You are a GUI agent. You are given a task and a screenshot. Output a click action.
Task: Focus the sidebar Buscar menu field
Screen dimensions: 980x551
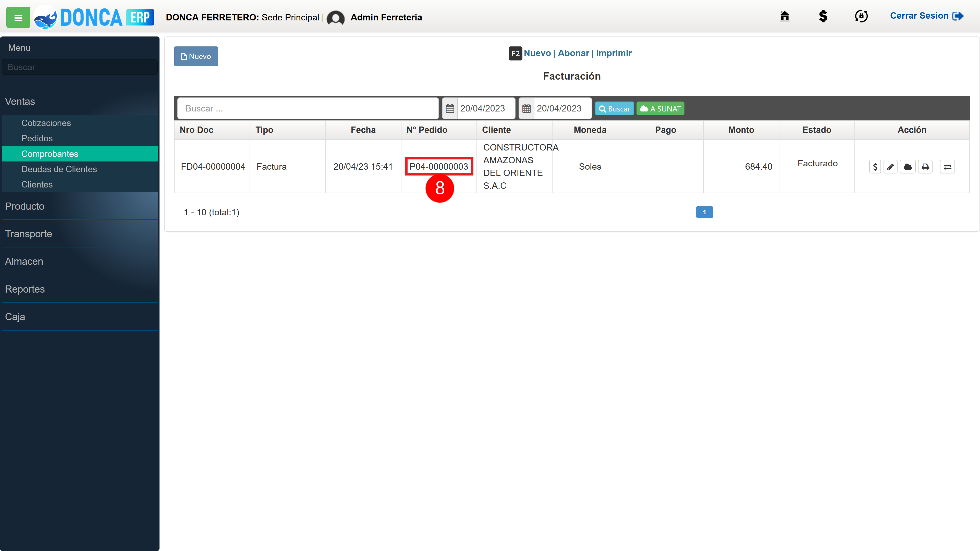click(x=80, y=67)
